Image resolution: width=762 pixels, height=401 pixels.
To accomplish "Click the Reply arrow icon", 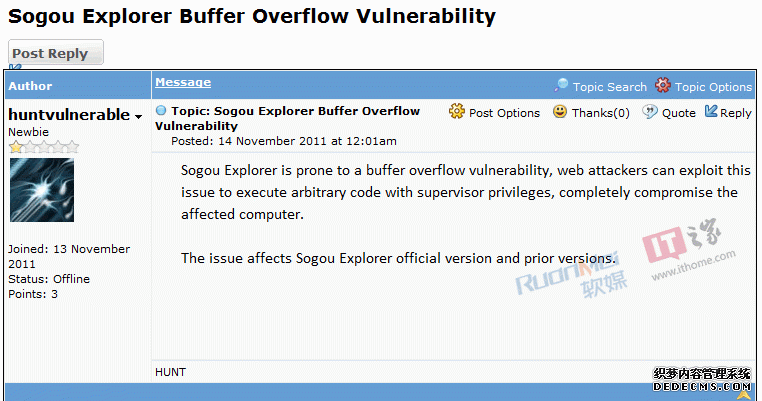I will point(711,111).
